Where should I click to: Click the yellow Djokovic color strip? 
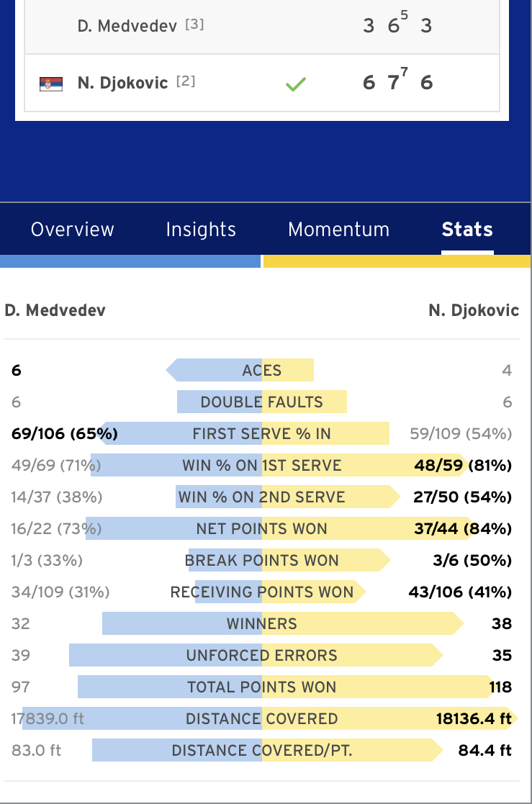(x=397, y=261)
